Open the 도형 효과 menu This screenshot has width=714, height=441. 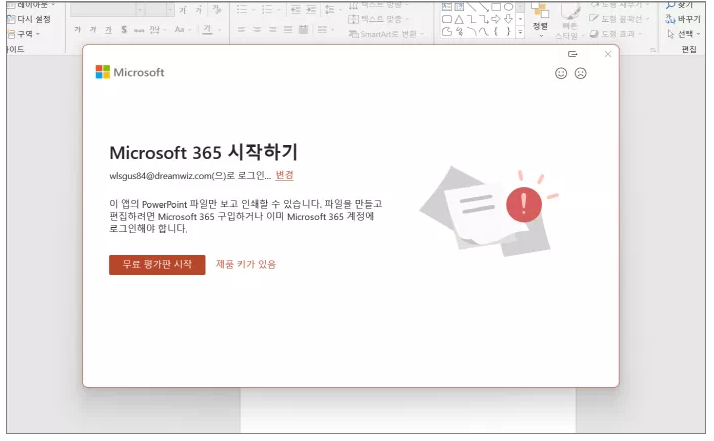coord(616,34)
